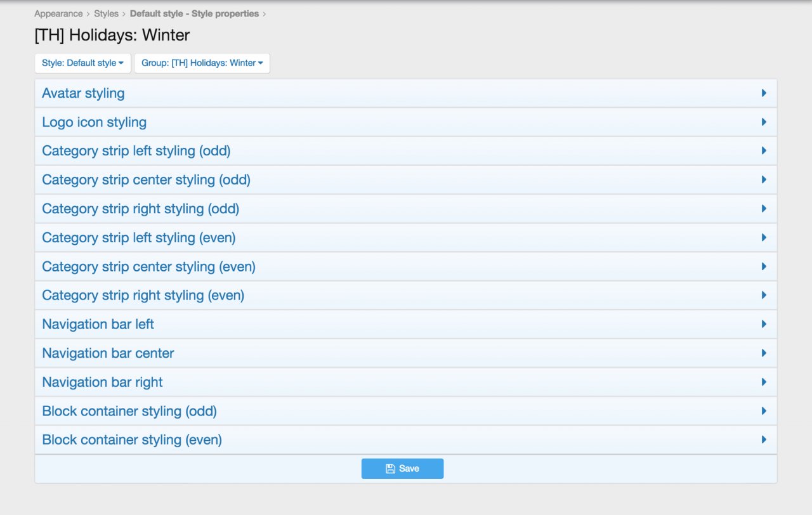Screen dimensions: 812x515
Task: Expand the Avatar styling section
Action: click(83, 93)
